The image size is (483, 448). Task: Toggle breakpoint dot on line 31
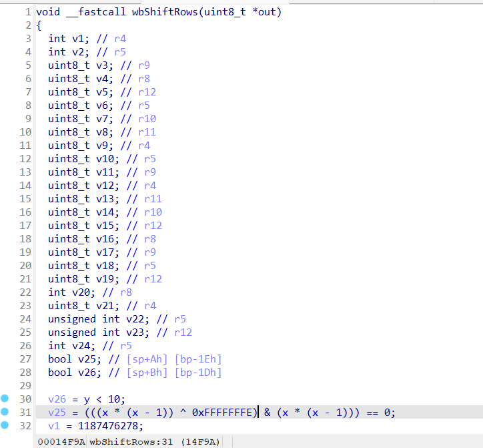point(5,412)
